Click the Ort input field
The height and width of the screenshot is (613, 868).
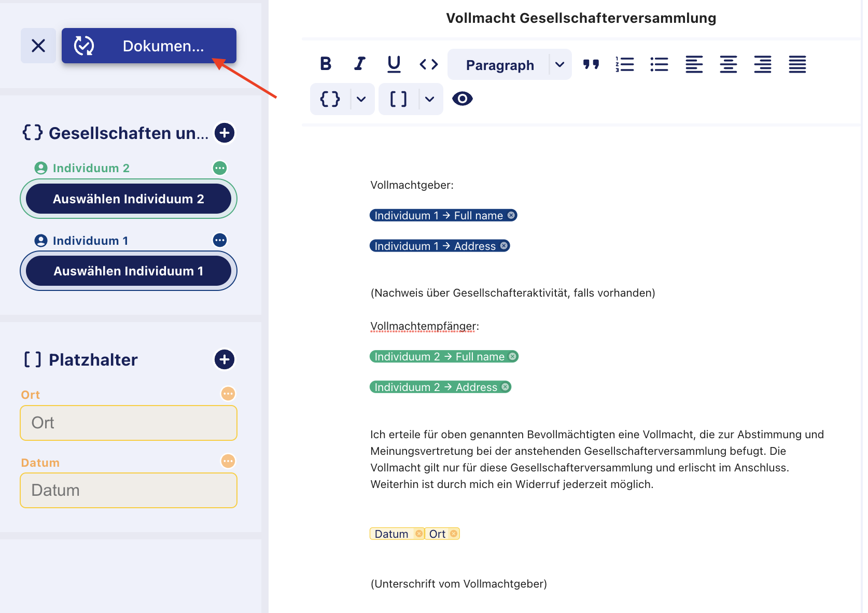[129, 423]
